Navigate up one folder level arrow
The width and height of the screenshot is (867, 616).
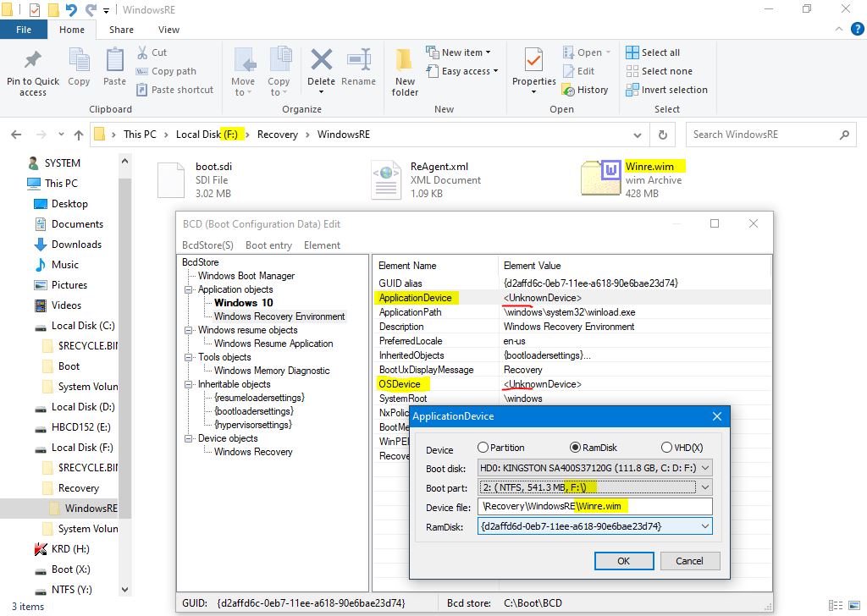point(78,135)
